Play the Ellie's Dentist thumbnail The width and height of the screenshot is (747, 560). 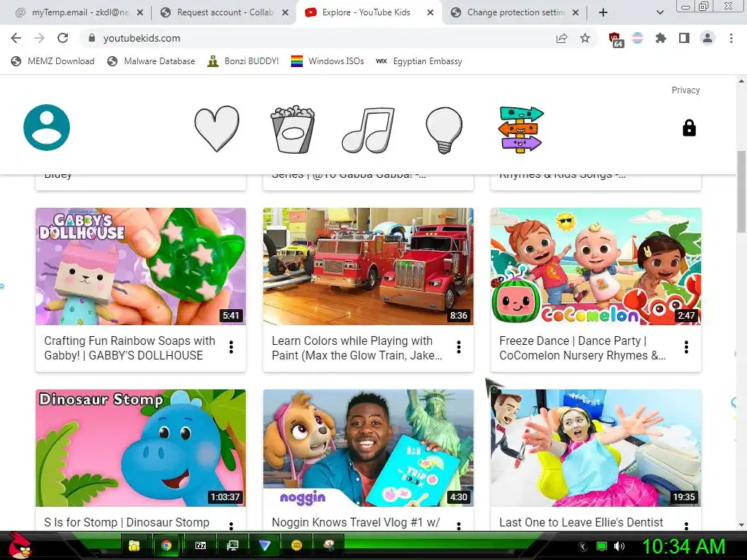(596, 448)
